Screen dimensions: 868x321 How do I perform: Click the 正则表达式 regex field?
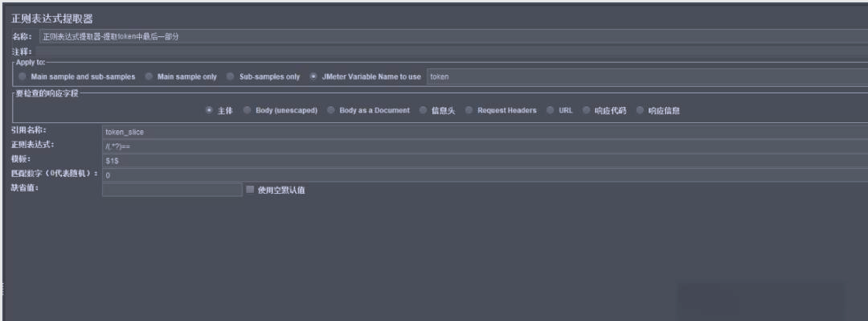click(x=485, y=146)
